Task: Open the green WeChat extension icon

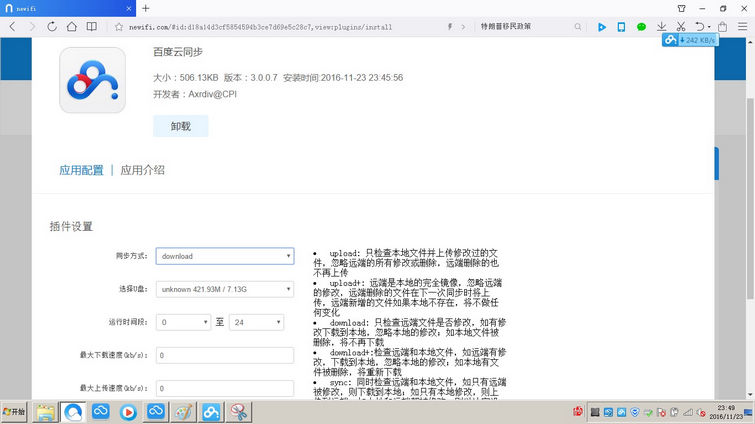Action: [641, 27]
